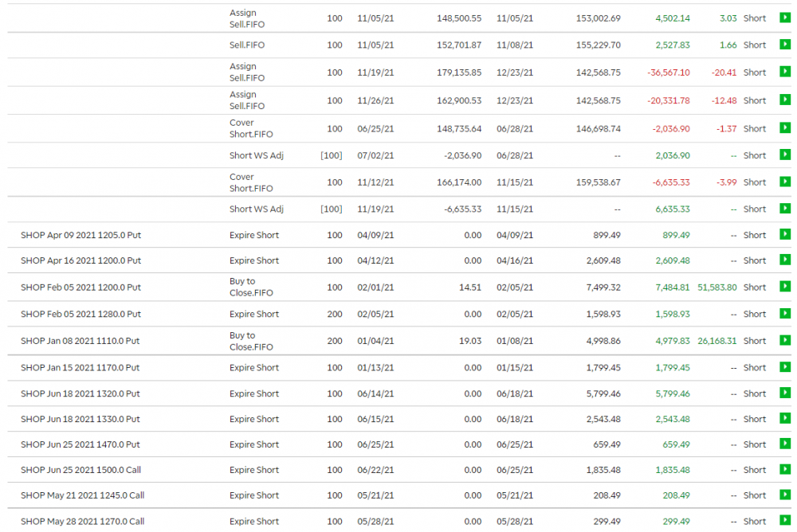This screenshot has width=797, height=532.
Task: Click green arrow in Short WS Adj 11/19/21 row
Action: pos(785,209)
